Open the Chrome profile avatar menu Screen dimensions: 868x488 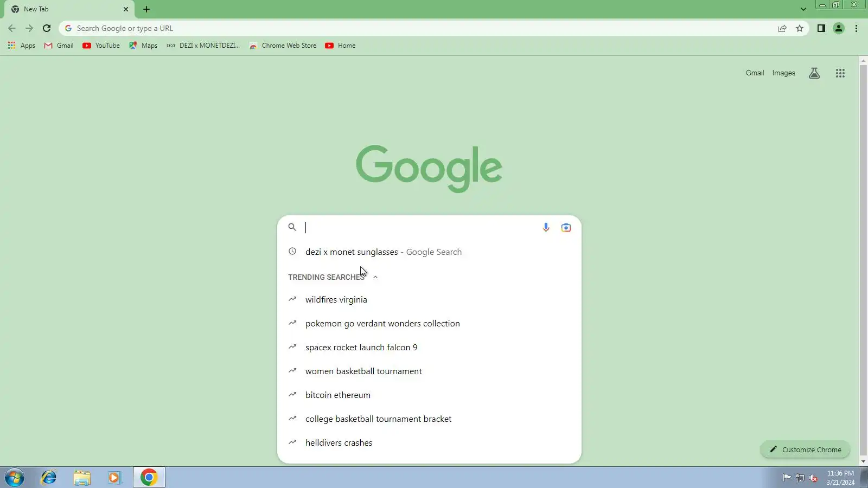coord(839,28)
